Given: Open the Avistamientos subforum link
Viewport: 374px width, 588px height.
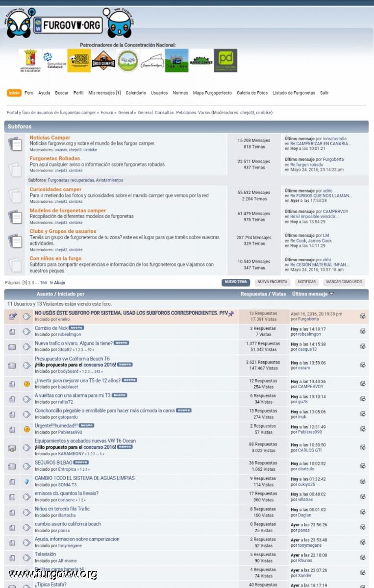Looking at the screenshot, I should (109, 180).
